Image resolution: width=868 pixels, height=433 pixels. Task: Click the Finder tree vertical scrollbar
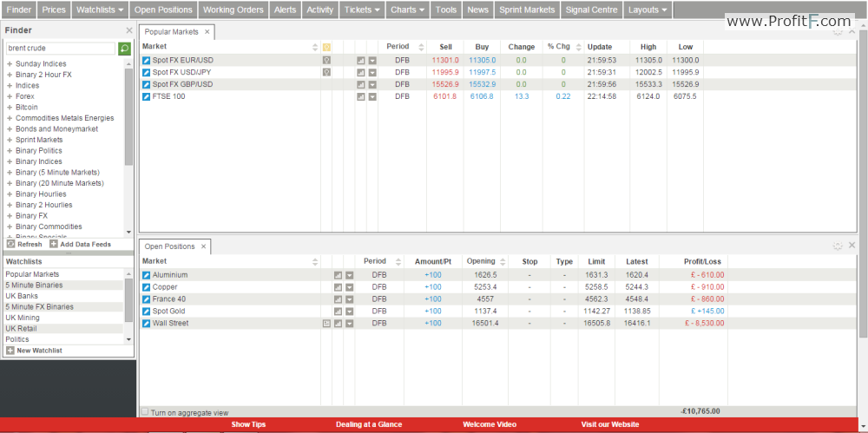(x=129, y=117)
